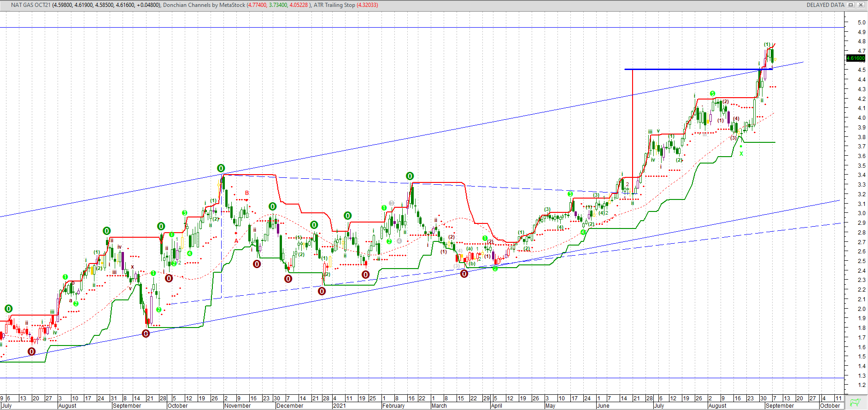Click the 4.0 price axis label
Viewport: 868px width, 410px height.
862,117
